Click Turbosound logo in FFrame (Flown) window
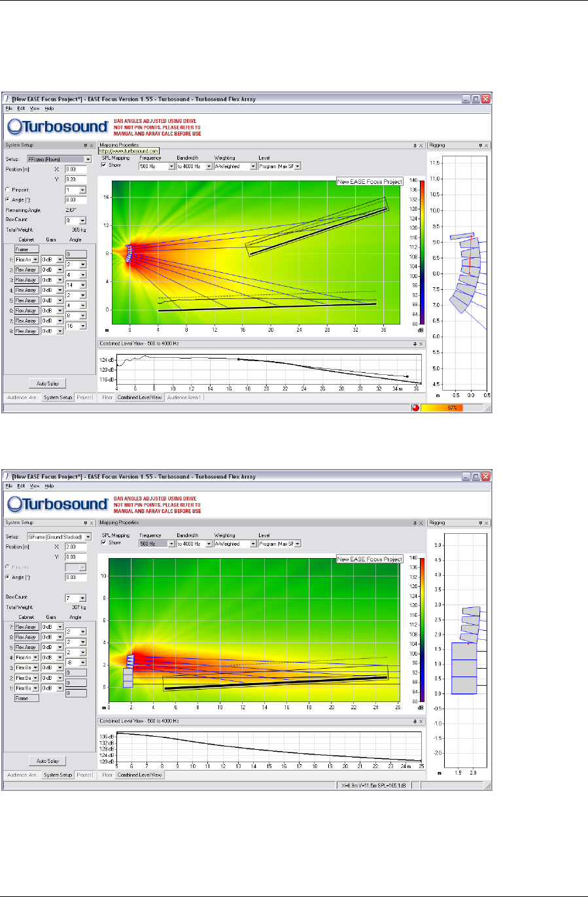The image size is (588, 897). click(57, 127)
